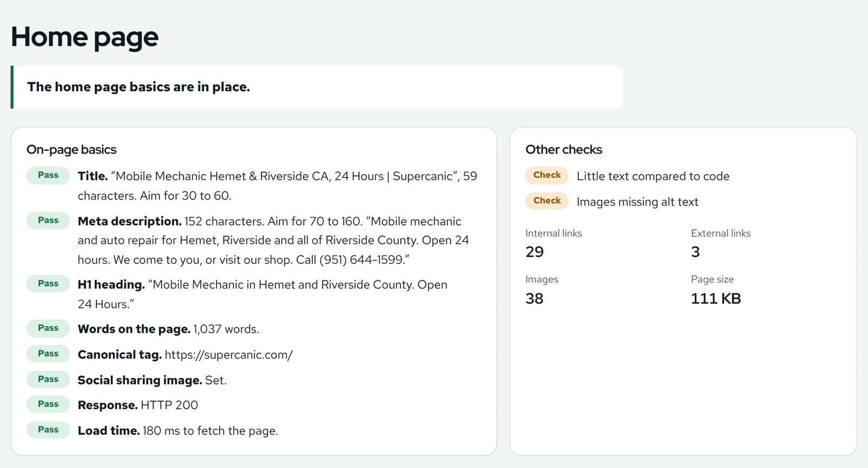Click the Pass badge beside H1 heading
This screenshot has height=468, width=868.
coord(48,283)
